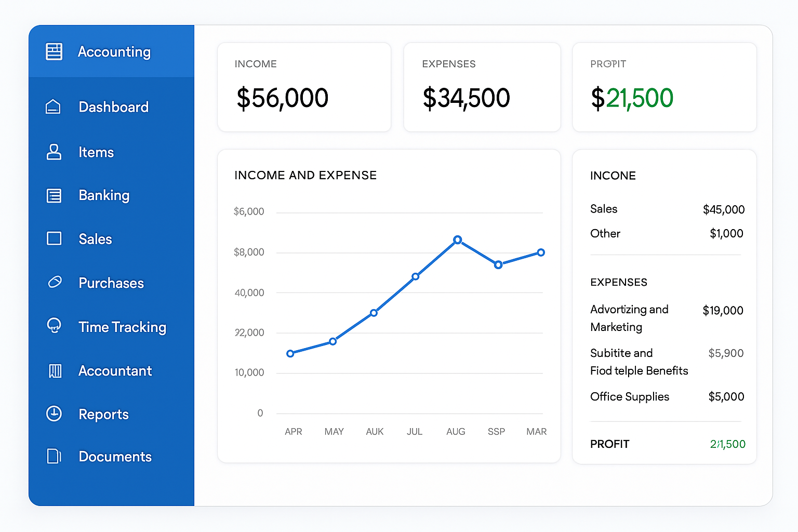Click the $6,000 y-axis label
Image resolution: width=798 pixels, height=532 pixels.
249,211
